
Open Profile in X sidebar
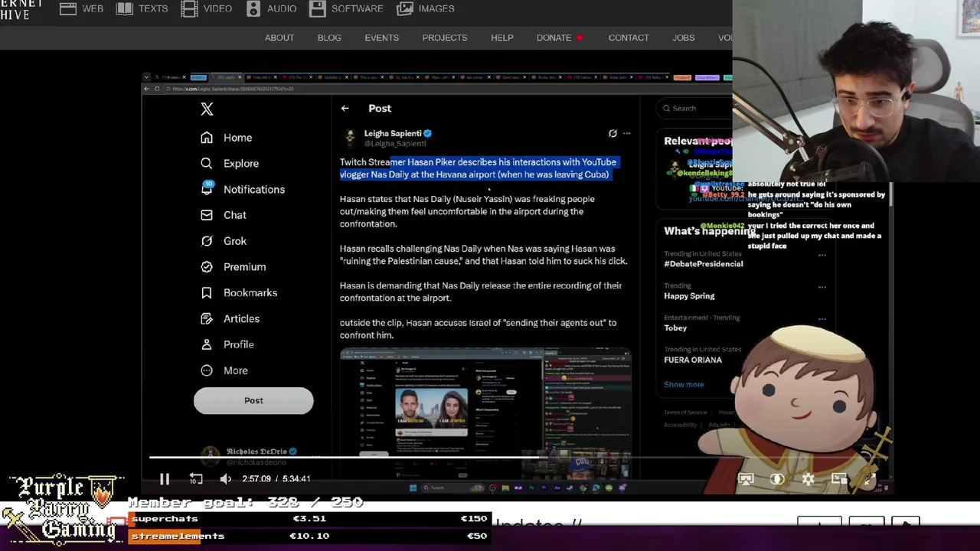click(227, 344)
